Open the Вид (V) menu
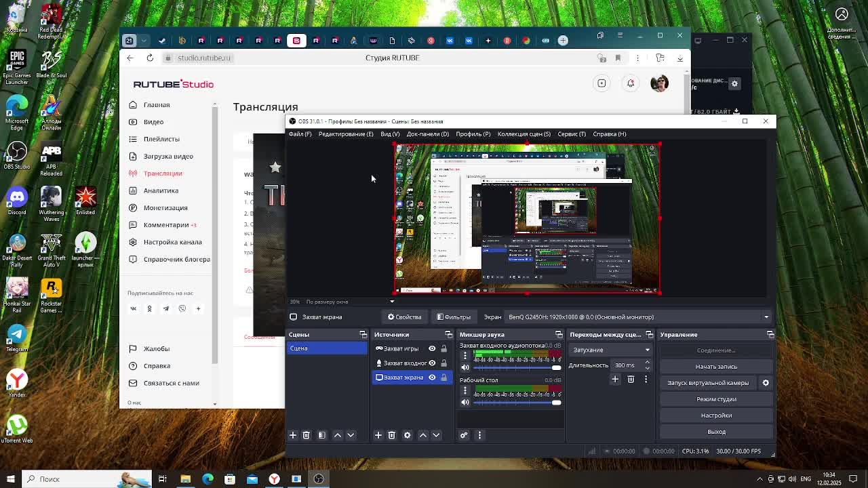This screenshot has width=868, height=488. tap(390, 134)
